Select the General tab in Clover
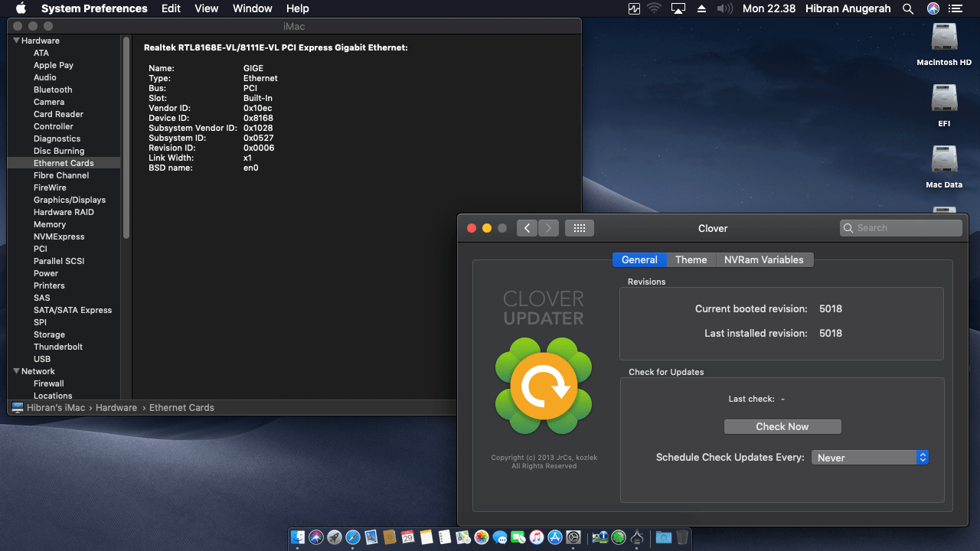Screen dimensions: 980x551 (x=639, y=259)
